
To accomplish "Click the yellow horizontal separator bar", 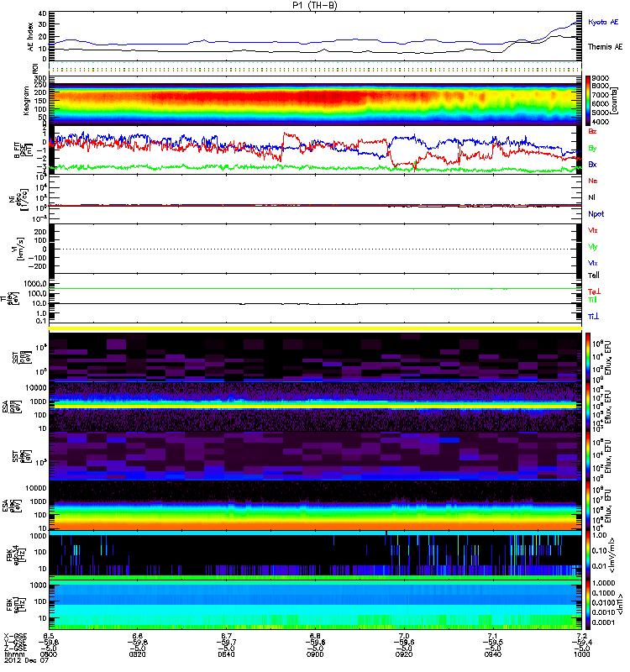I will click(x=315, y=328).
